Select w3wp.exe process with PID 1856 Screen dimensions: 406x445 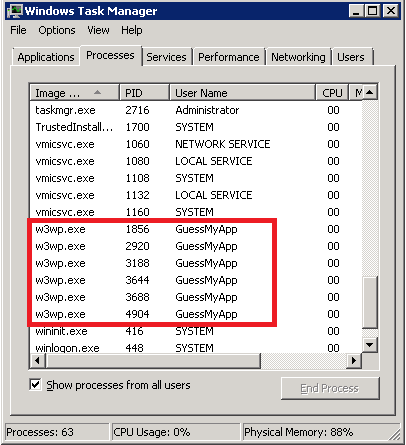pyautogui.click(x=195, y=229)
